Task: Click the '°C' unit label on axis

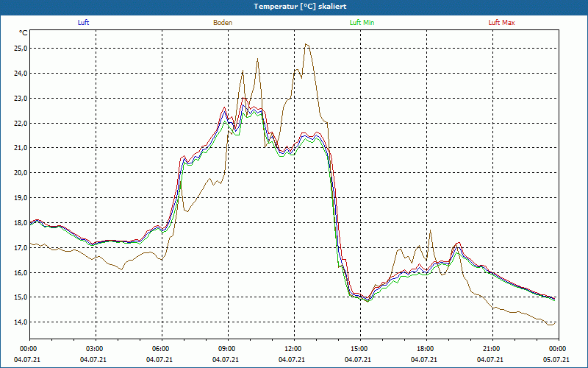Action: coord(23,33)
